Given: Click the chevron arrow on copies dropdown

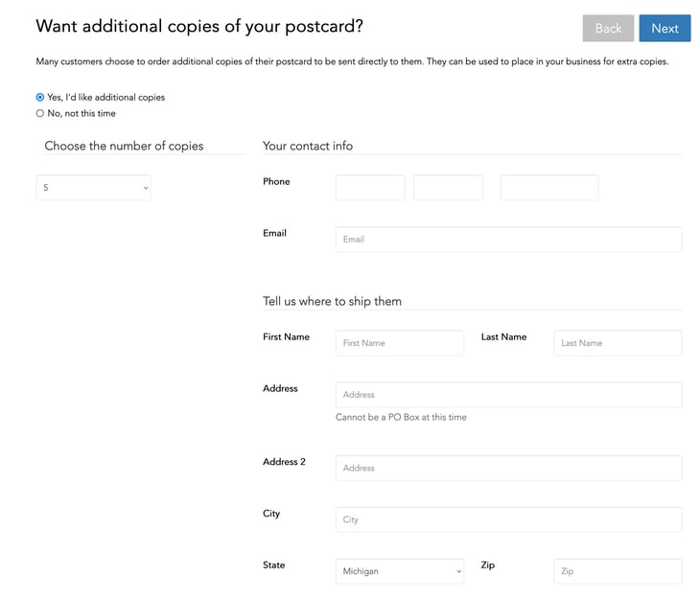Looking at the screenshot, I should click(146, 188).
